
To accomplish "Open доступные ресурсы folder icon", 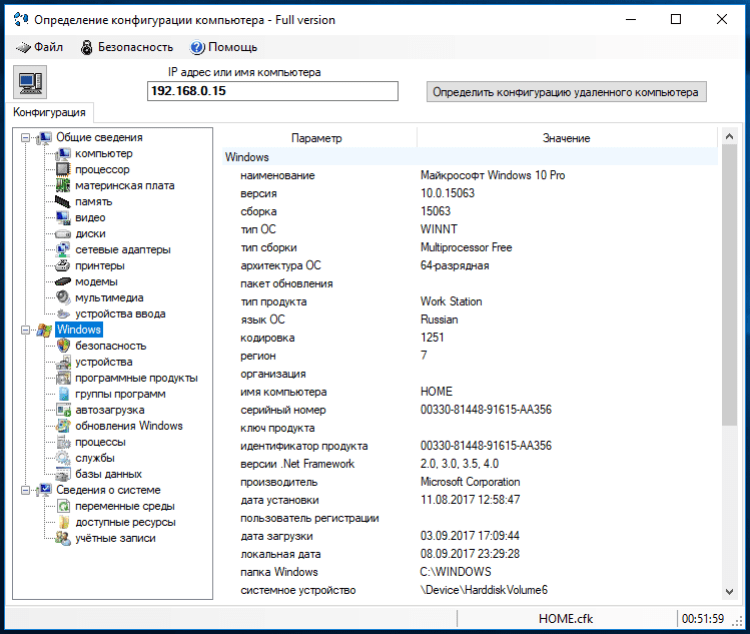I will [63, 522].
